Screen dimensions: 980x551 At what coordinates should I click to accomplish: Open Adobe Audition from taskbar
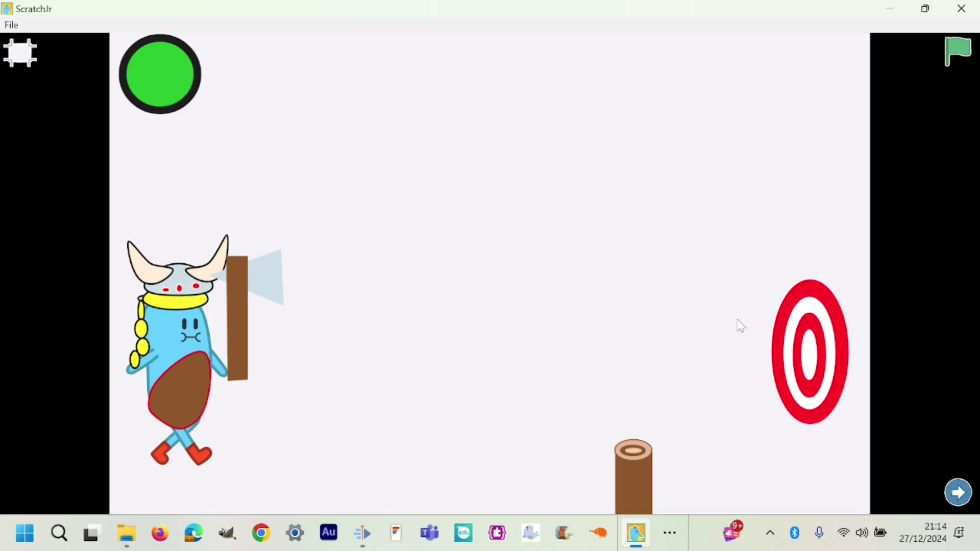(328, 533)
